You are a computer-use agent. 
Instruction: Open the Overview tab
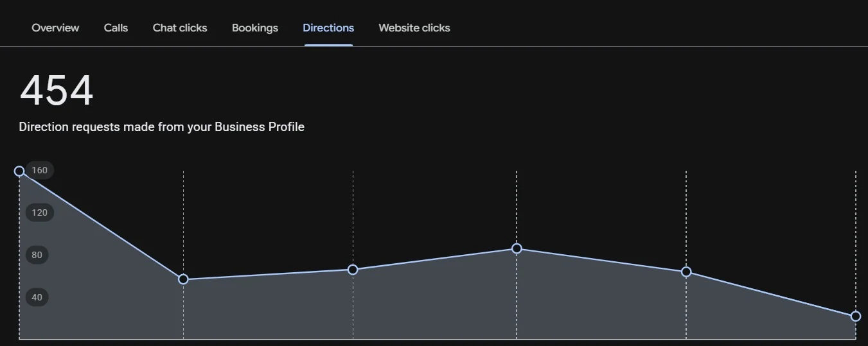[x=55, y=28]
